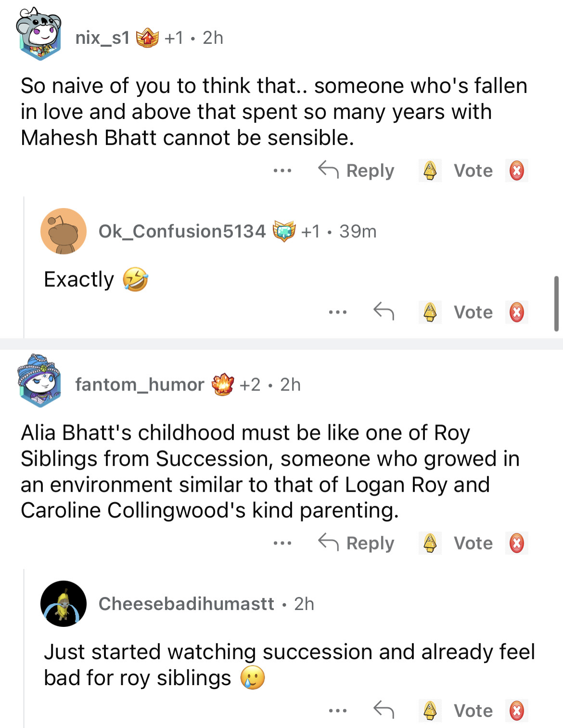
Task: Tap reply arrow on Cheesebadihumastt's comment
Action: (x=384, y=710)
